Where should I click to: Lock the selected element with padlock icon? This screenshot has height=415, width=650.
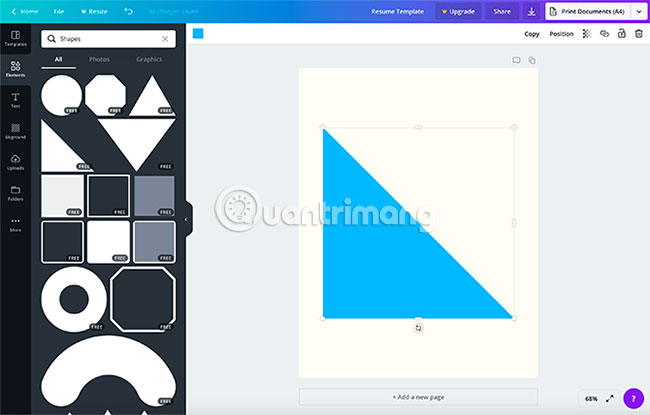[621, 34]
